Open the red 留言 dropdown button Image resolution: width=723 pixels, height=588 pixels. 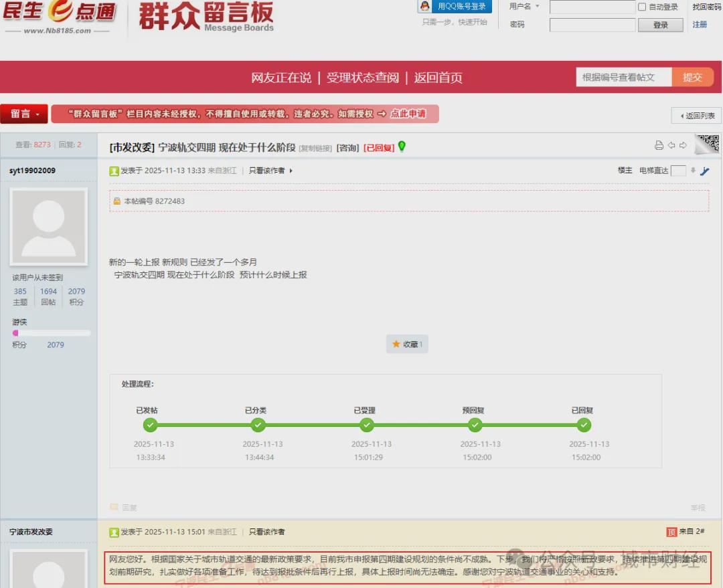[x=24, y=114]
